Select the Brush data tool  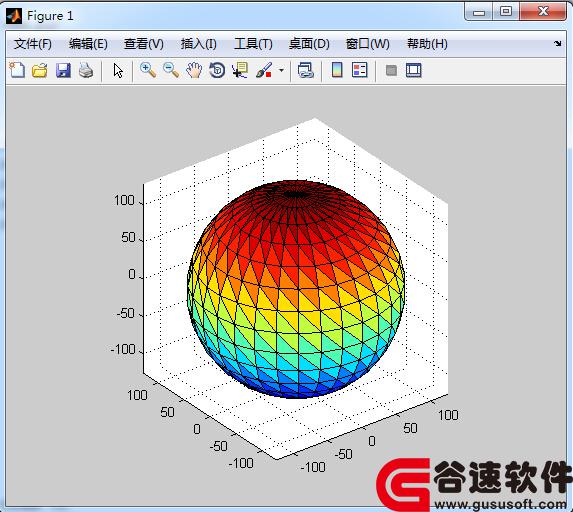click(x=264, y=70)
